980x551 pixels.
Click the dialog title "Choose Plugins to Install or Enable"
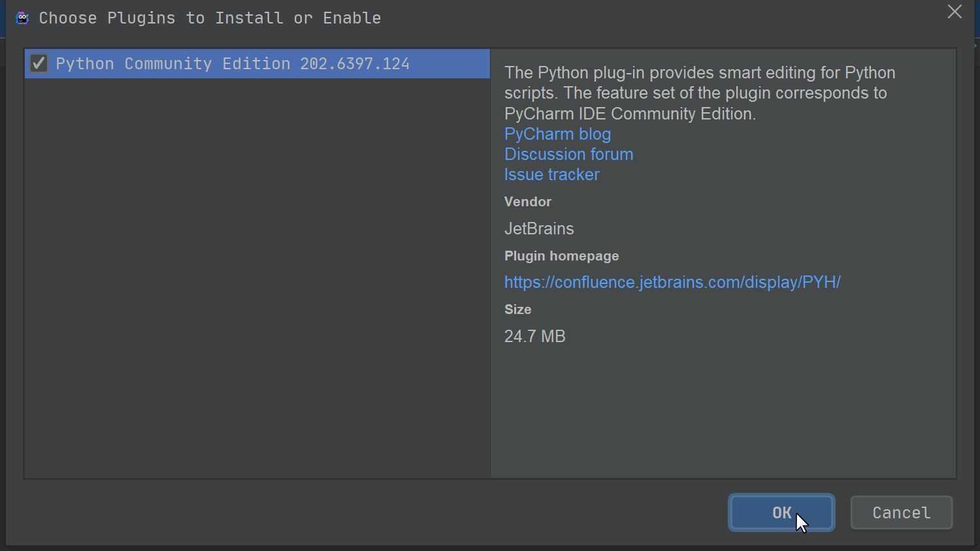[210, 18]
